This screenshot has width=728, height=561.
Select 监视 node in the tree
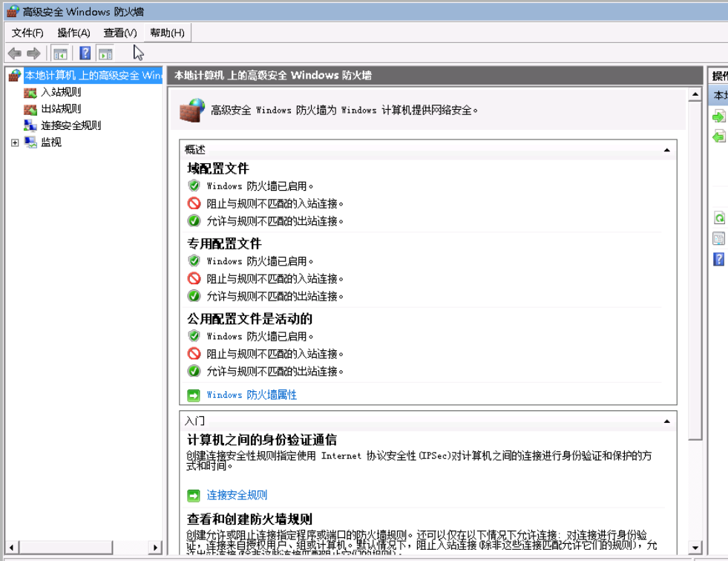(51, 142)
